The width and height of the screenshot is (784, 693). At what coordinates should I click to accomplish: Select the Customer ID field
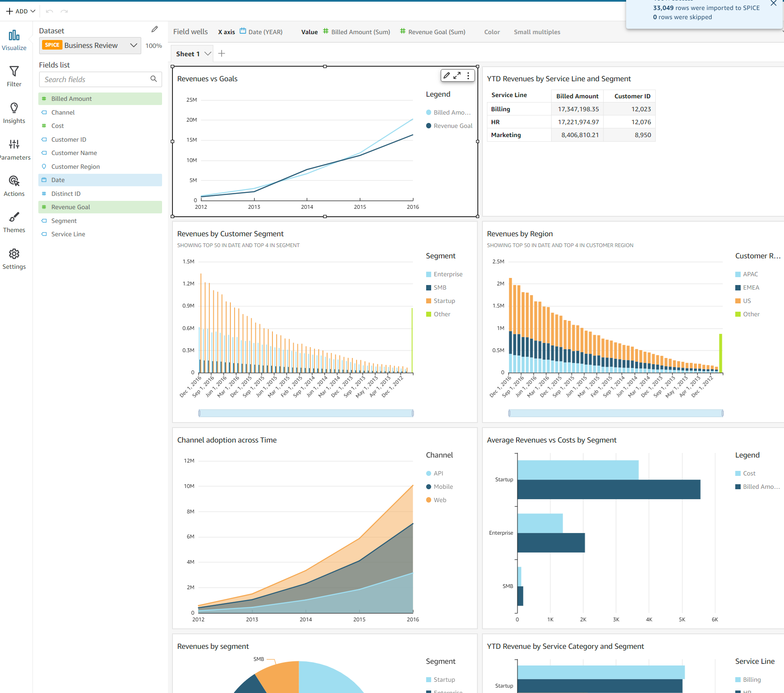pyautogui.click(x=100, y=140)
